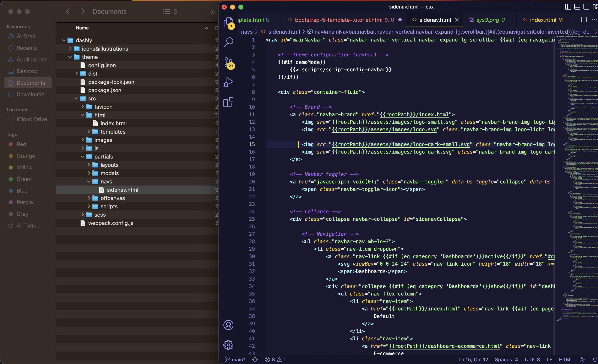Select package-lock.json in Finder list
The image size is (598, 364).
[x=137, y=82]
